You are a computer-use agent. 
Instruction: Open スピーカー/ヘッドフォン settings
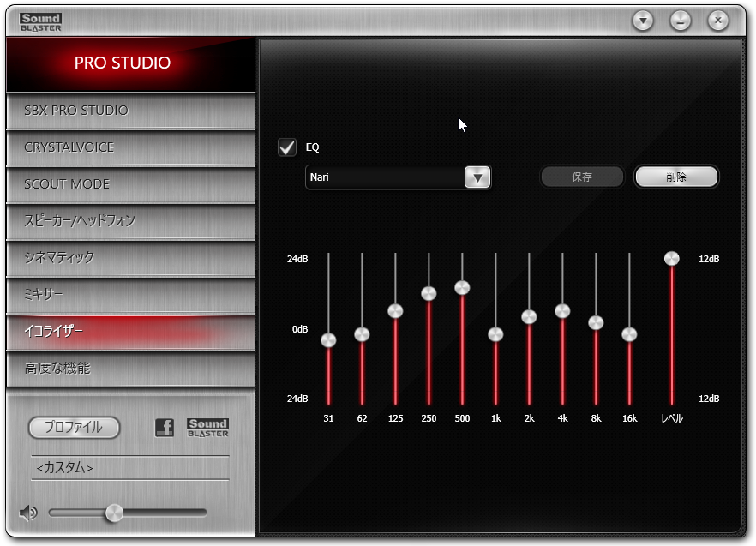tap(130, 221)
